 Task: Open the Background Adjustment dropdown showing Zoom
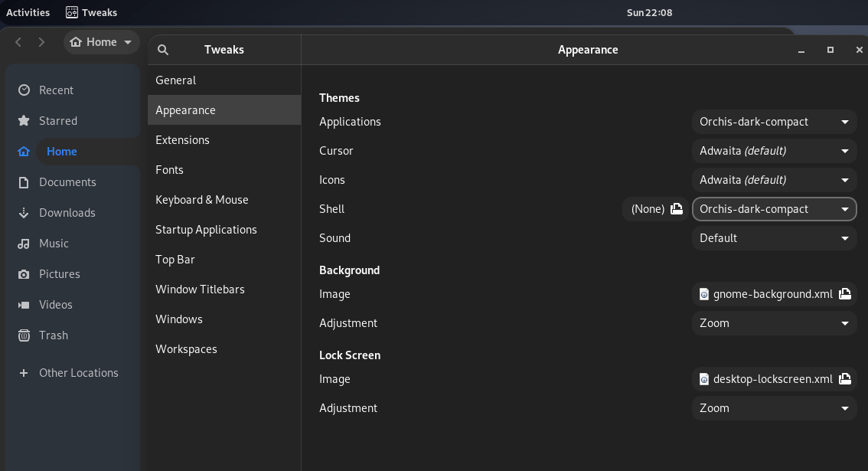[x=774, y=322]
